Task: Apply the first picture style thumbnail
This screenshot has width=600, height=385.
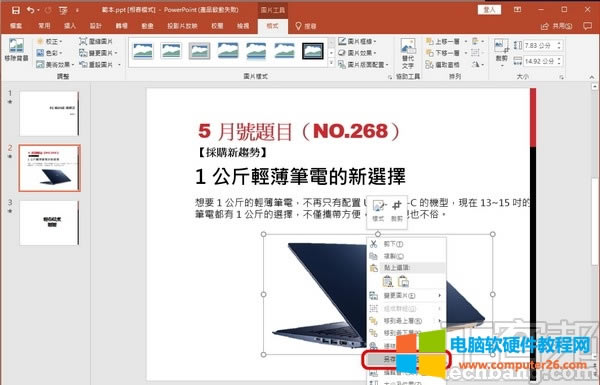Action: pyautogui.click(x=143, y=51)
